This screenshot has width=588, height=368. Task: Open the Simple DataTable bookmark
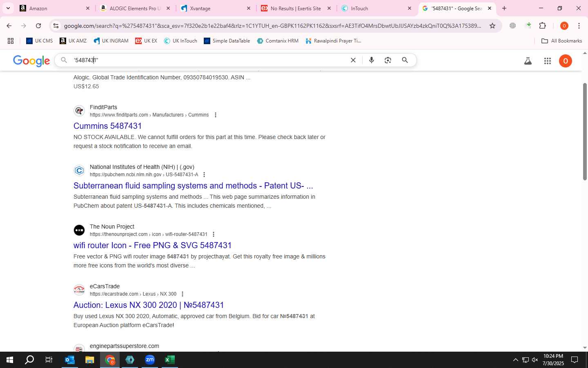pyautogui.click(x=227, y=41)
